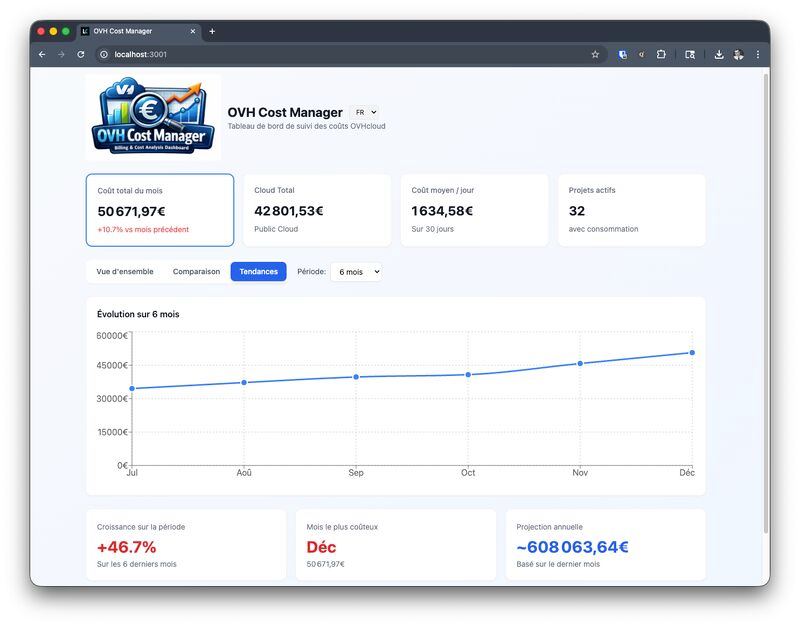The width and height of the screenshot is (800, 626).
Task: Click the Projets actifs card
Action: click(x=632, y=210)
